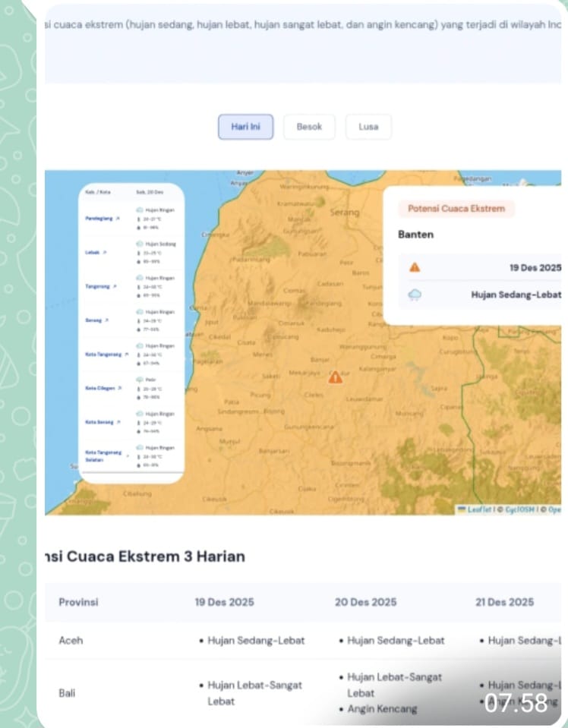Click the warning triangle icon in Banten popup
Image resolution: width=568 pixels, height=728 pixels.
415,267
